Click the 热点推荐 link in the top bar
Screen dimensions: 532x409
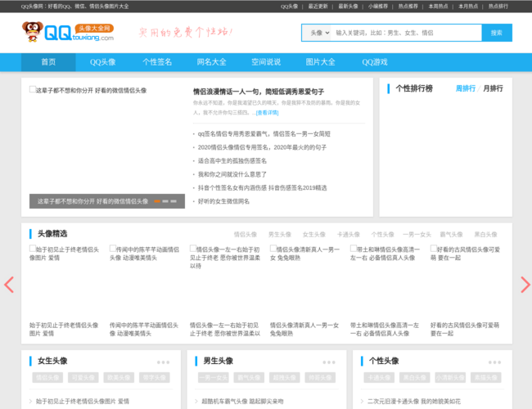(408, 6)
